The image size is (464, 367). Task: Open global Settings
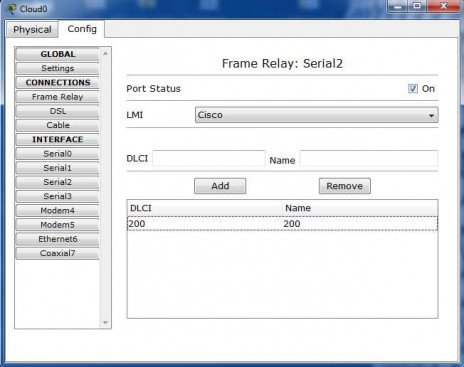tap(57, 68)
